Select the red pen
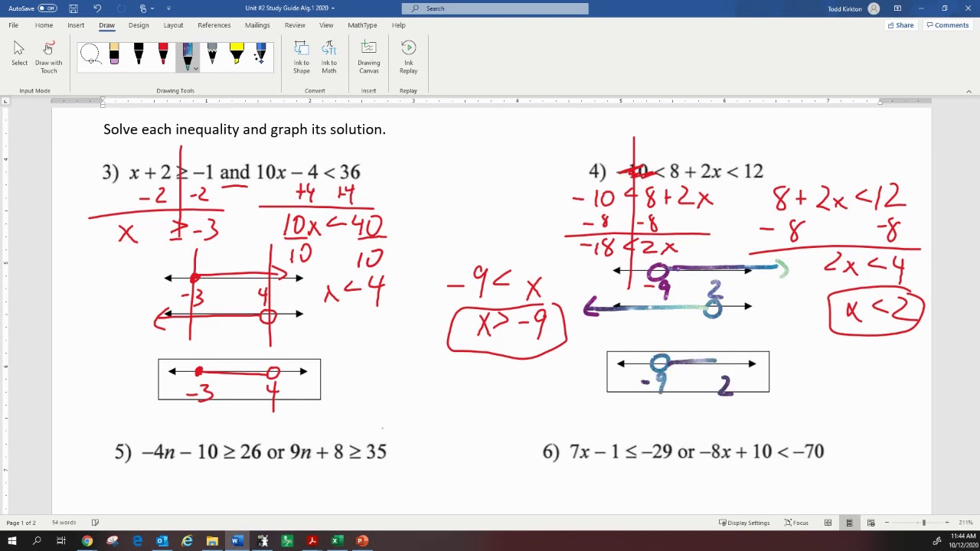Screen dimensions: 980x551 tap(163, 55)
